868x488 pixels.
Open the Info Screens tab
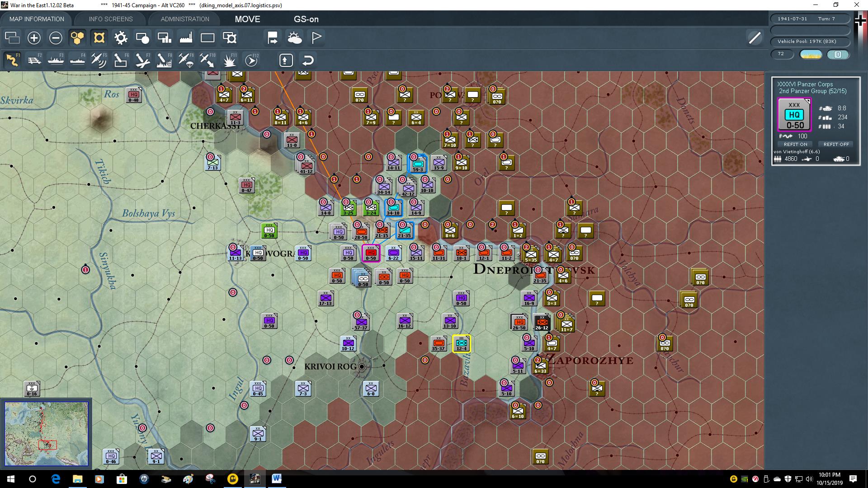(x=111, y=19)
